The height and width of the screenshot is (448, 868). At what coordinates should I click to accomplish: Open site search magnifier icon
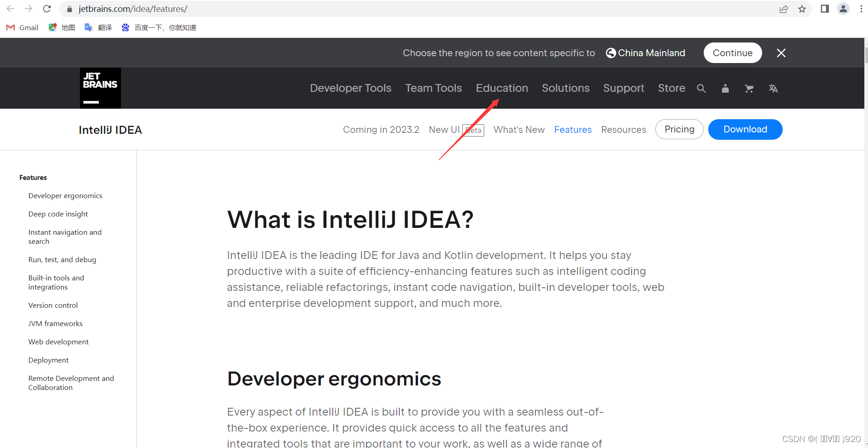pyautogui.click(x=701, y=89)
